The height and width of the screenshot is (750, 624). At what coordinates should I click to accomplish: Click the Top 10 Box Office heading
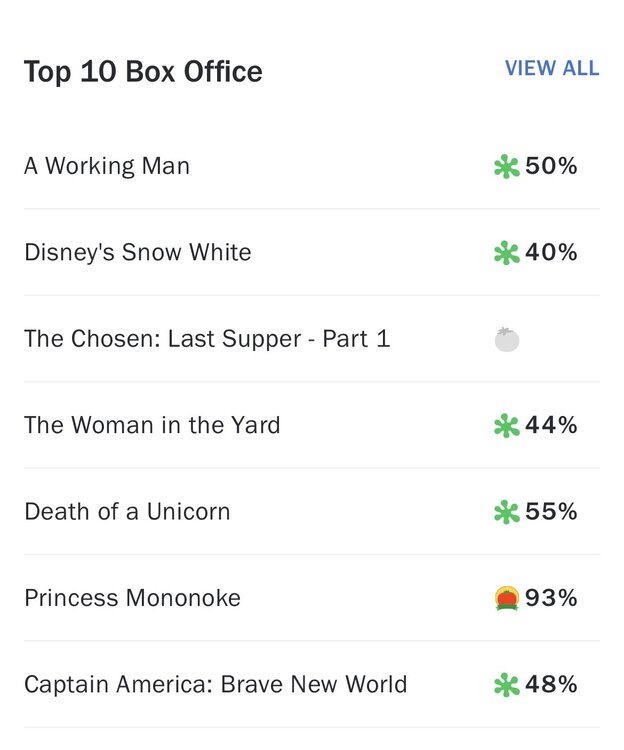pos(143,72)
